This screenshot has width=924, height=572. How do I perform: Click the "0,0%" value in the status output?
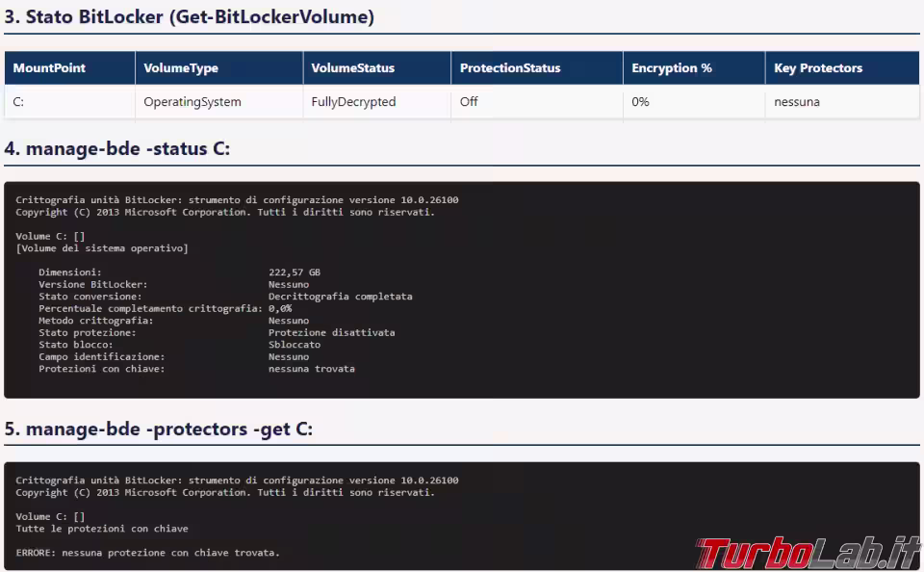[x=280, y=308]
